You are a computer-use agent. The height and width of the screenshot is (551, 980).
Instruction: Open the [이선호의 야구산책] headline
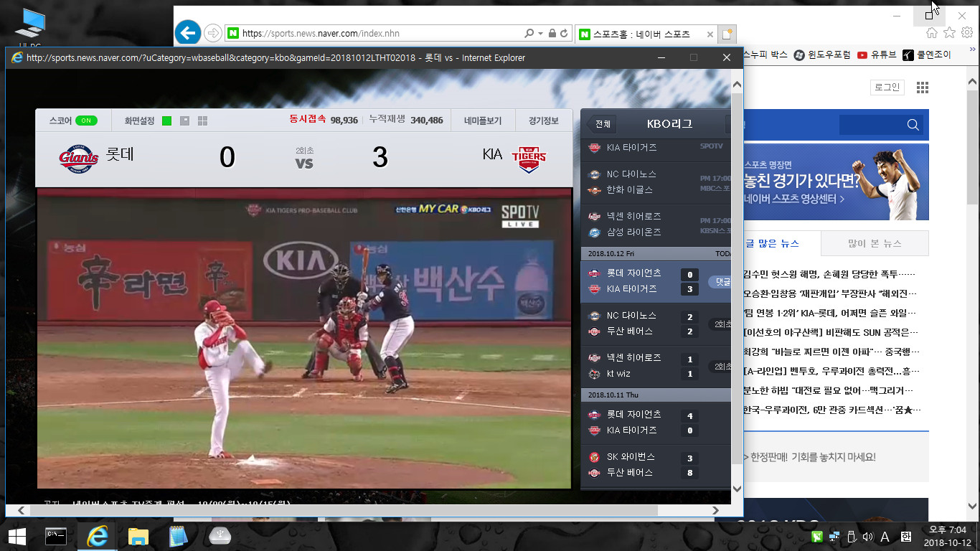click(x=830, y=333)
